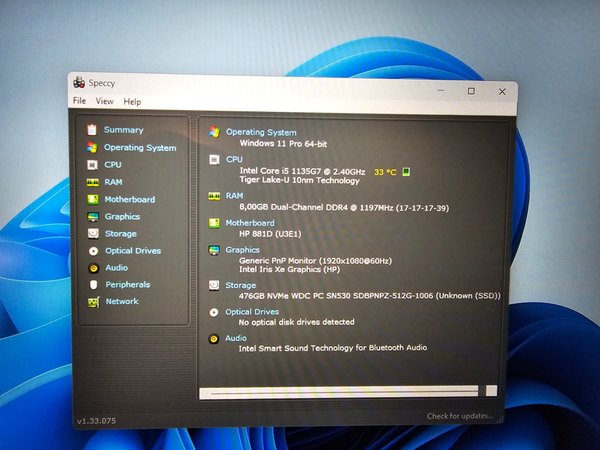Click the Storage heading in summary pane
This screenshot has width=600, height=450.
tap(241, 285)
